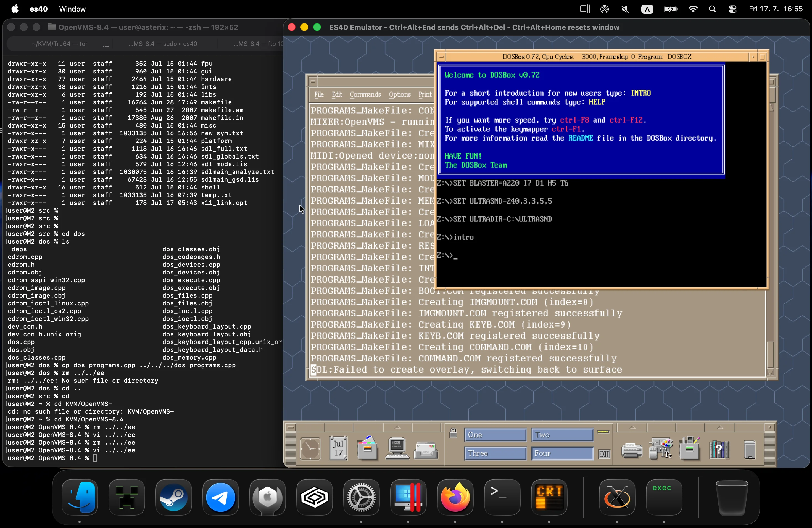Click the input source A indicator
This screenshot has height=528, width=812.
[x=647, y=9]
